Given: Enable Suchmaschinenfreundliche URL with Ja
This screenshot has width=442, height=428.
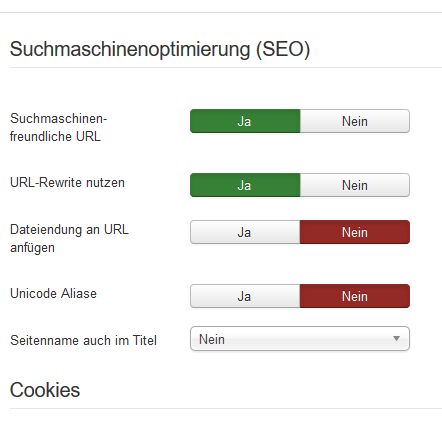Looking at the screenshot, I should (245, 121).
